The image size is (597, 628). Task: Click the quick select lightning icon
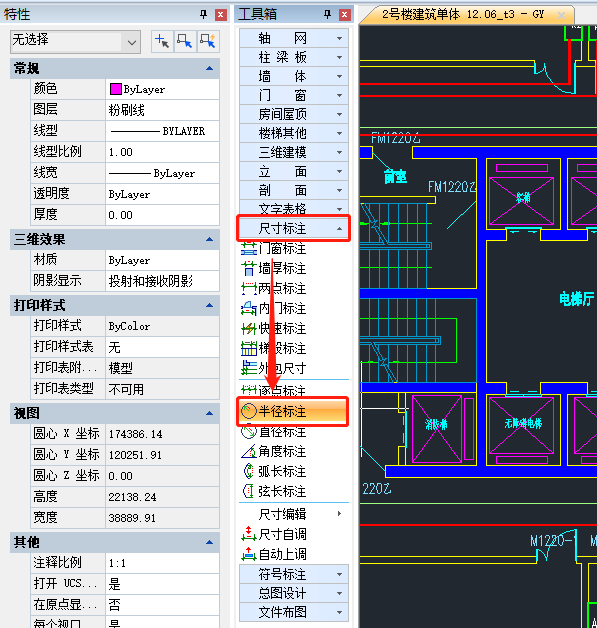(208, 41)
